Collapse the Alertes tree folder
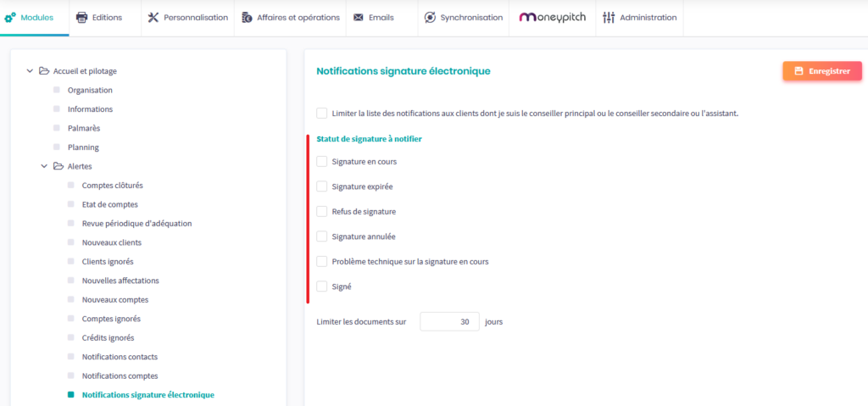The height and width of the screenshot is (406, 868). (45, 166)
